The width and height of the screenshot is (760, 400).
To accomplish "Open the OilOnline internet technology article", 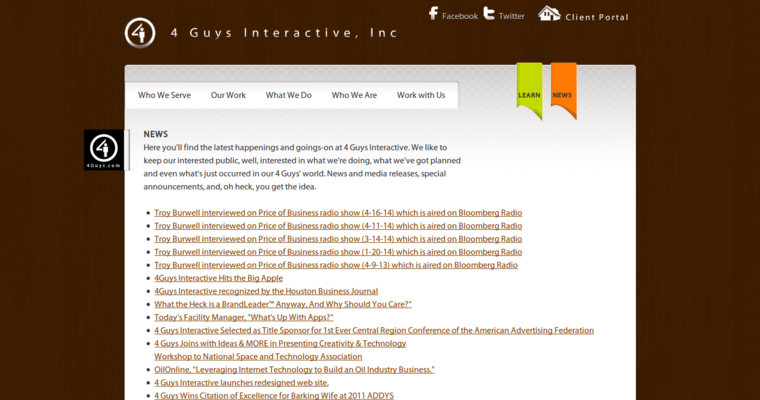I will [294, 369].
